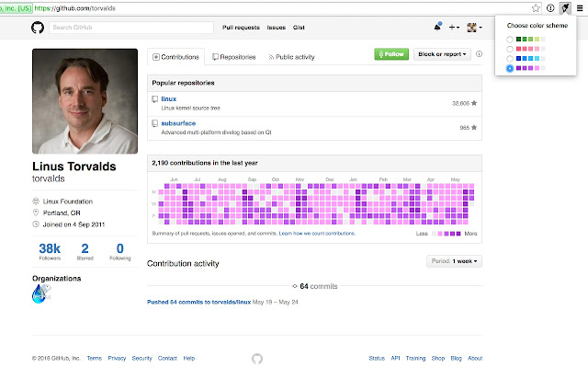This screenshot has height=368, width=588.
Task: Select the pink color scheme radio button
Action: [x=510, y=49]
